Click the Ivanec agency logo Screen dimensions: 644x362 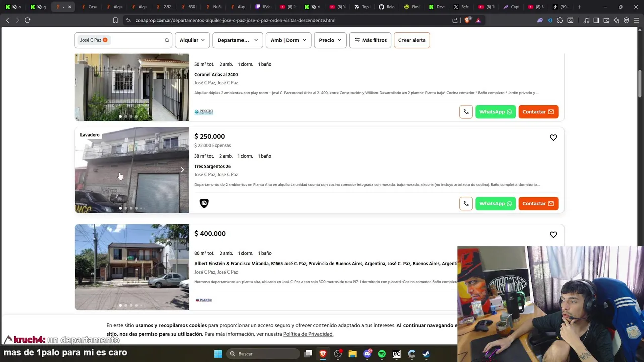(x=204, y=300)
